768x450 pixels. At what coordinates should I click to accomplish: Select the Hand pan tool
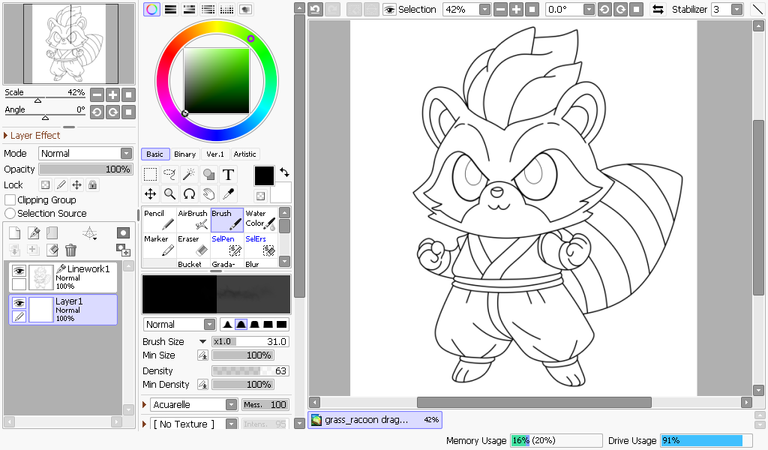[209, 194]
